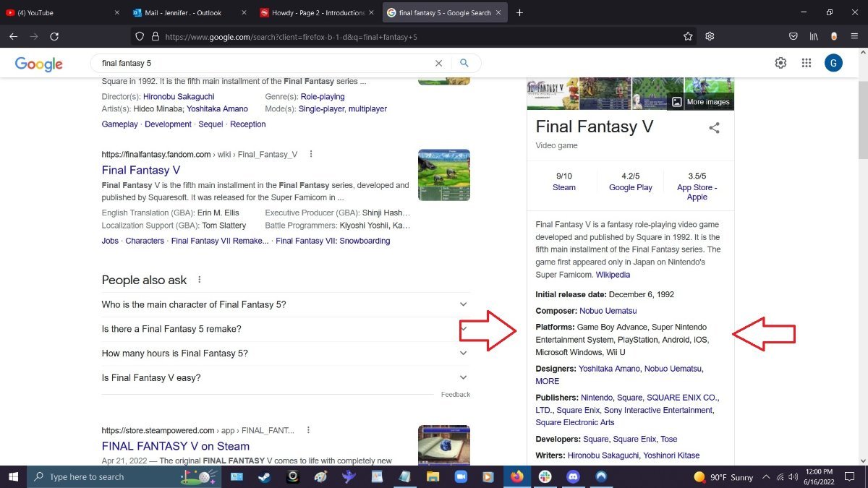The width and height of the screenshot is (868, 488).
Task: Open the Gameplay section link
Action: (120, 124)
